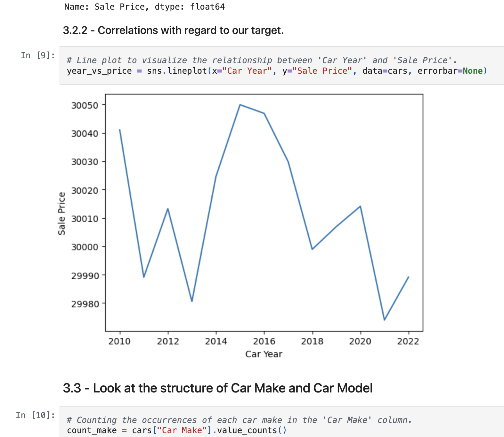Image resolution: width=504 pixels, height=437 pixels.
Task: Click the 2010 x-axis tick label
Action: tap(119, 341)
